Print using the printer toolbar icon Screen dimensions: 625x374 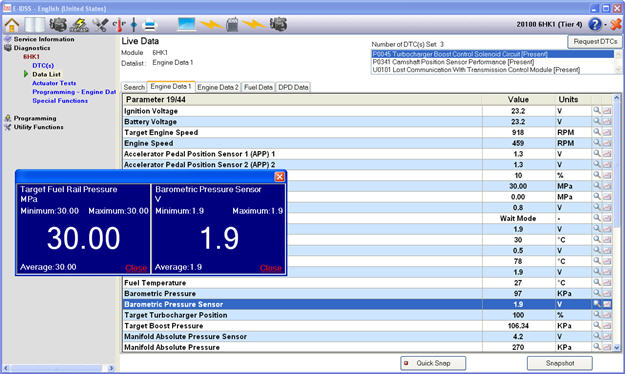[150, 25]
